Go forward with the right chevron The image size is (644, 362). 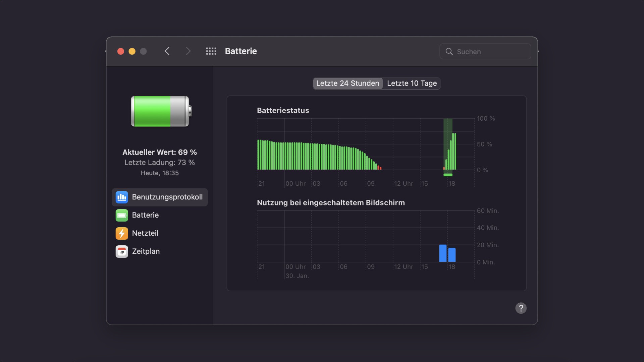tap(188, 51)
